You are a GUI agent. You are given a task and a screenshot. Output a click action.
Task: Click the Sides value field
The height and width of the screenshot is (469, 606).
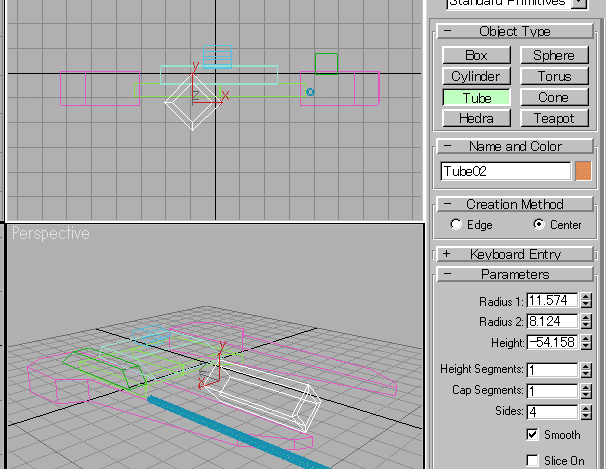point(552,412)
